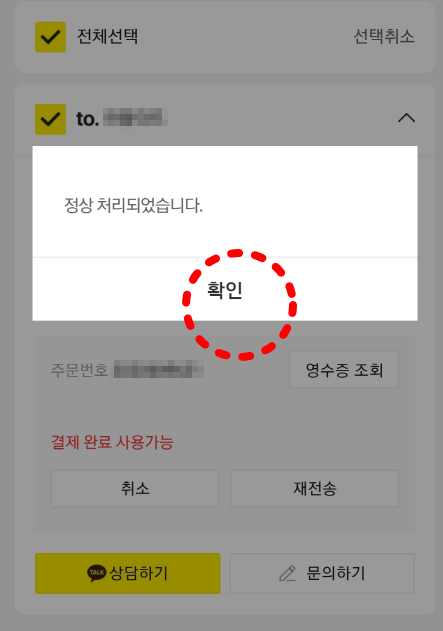Image resolution: width=443 pixels, height=631 pixels.
Task: Confirm the dialog with 확인
Action: tap(225, 289)
